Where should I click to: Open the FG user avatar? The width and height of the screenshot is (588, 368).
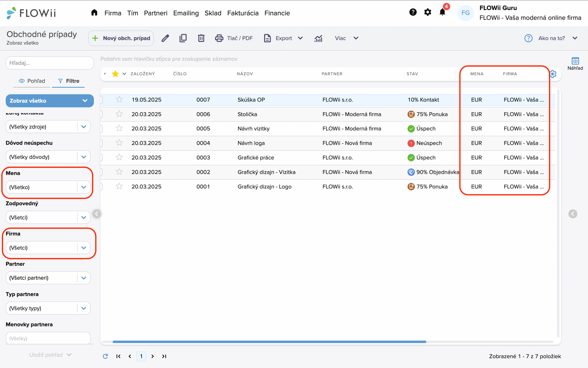(465, 13)
